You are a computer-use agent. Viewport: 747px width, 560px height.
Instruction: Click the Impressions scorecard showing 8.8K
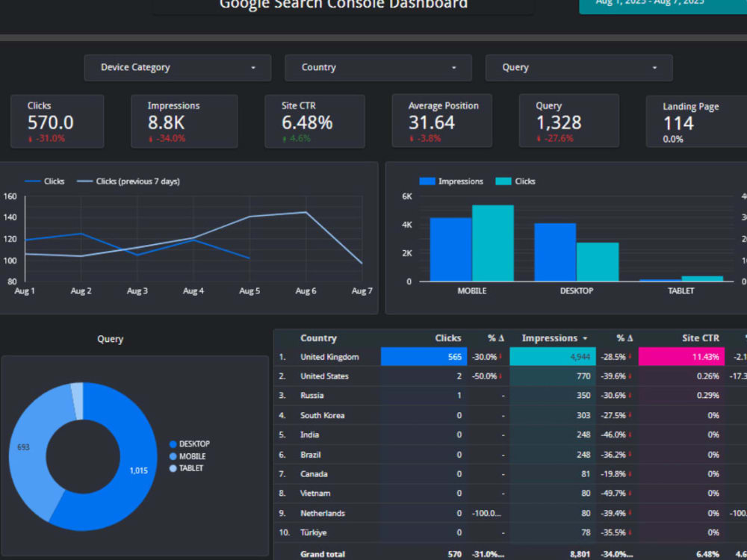coord(184,121)
